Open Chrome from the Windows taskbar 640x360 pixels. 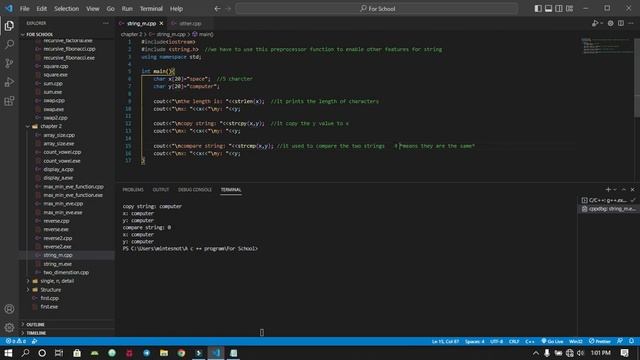coord(181,353)
